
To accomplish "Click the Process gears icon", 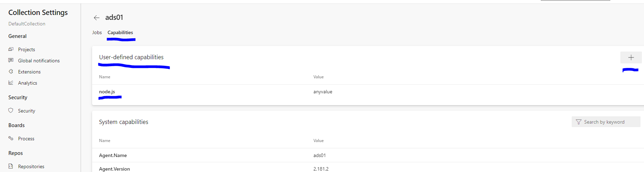I will (x=11, y=139).
